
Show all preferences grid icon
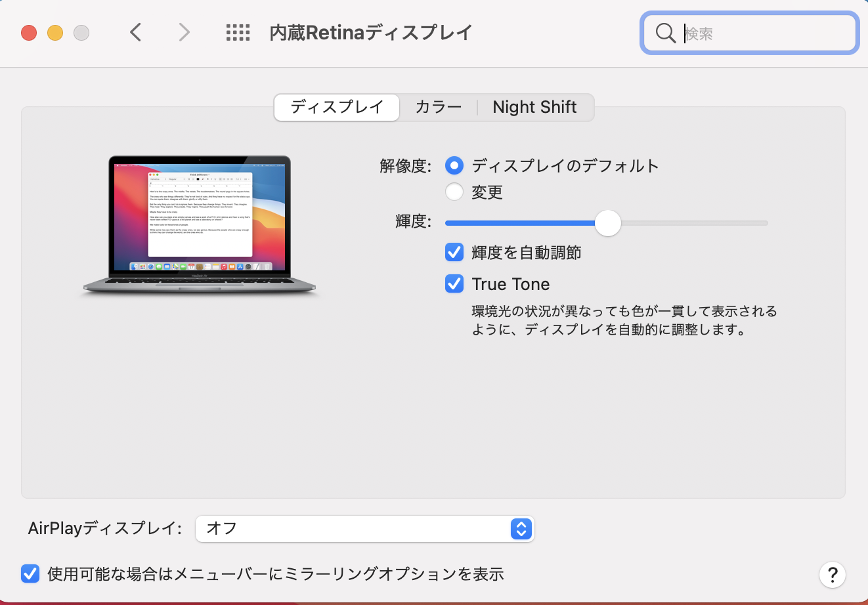tap(238, 32)
